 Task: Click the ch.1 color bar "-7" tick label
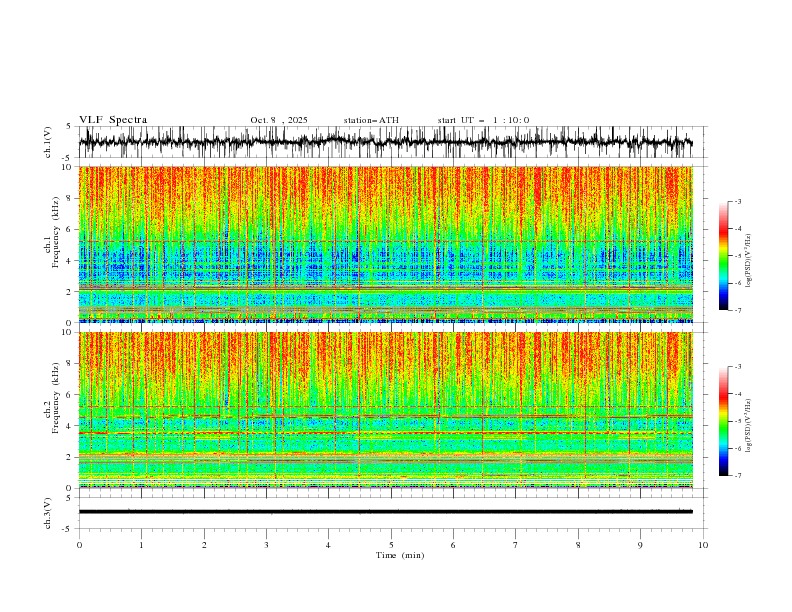(737, 310)
